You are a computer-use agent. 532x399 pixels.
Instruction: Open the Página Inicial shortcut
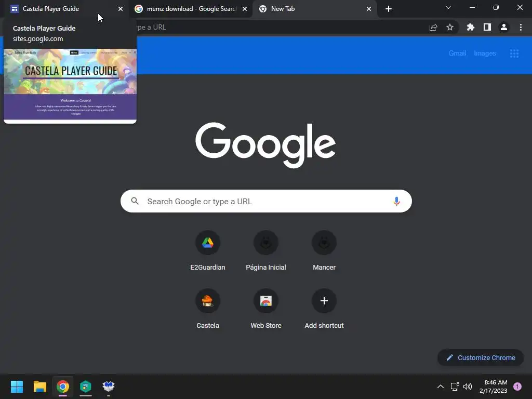(x=266, y=251)
